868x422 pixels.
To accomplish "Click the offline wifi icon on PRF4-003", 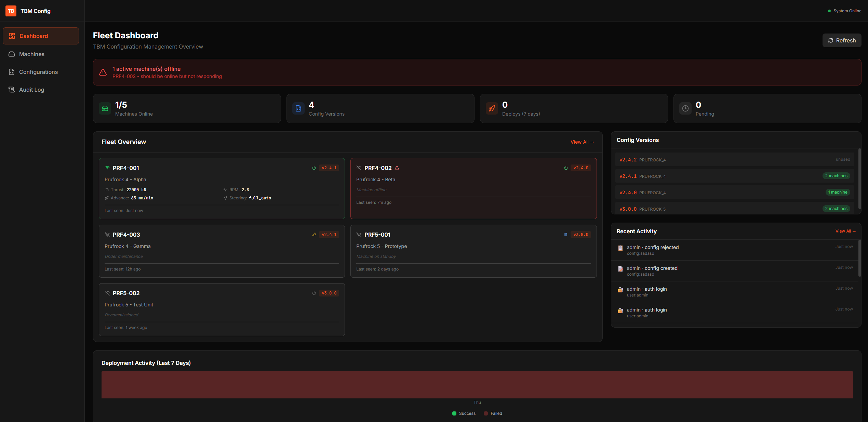I will [107, 235].
